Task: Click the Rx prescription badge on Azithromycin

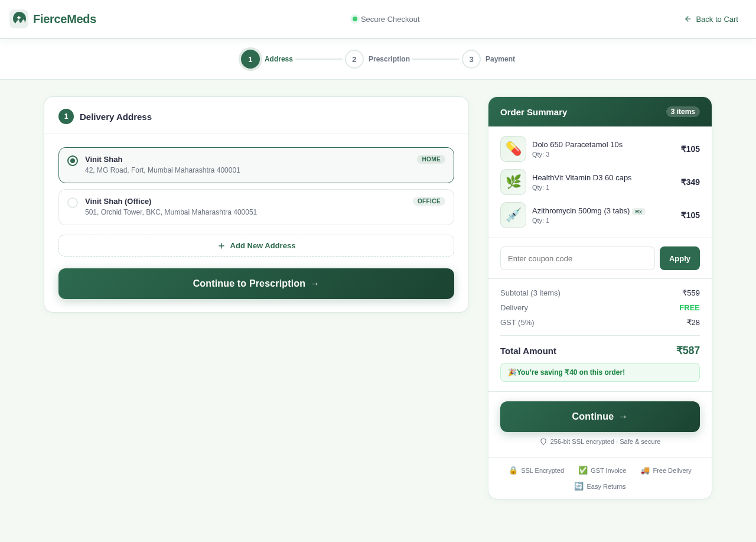Action: (x=638, y=211)
